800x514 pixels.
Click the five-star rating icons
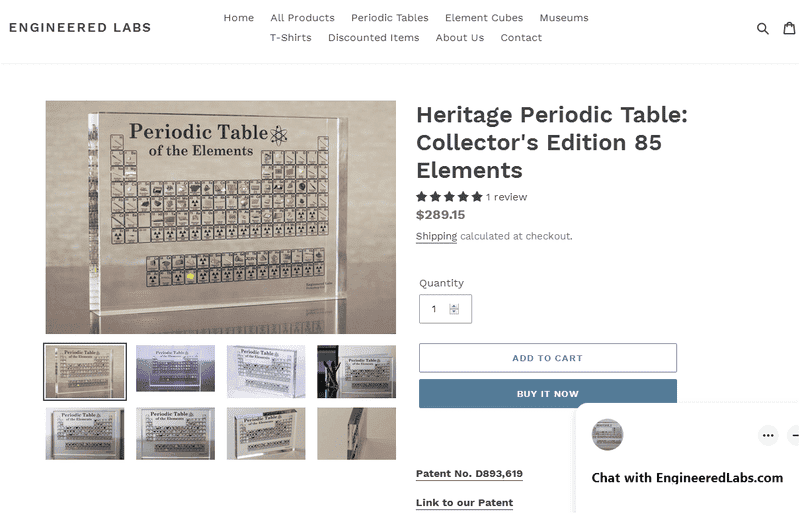449,197
